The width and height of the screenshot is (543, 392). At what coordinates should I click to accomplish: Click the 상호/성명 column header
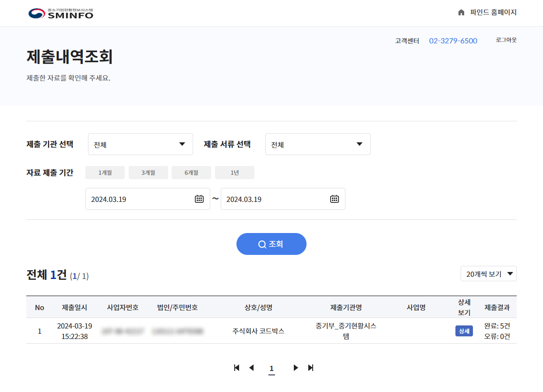point(258,307)
